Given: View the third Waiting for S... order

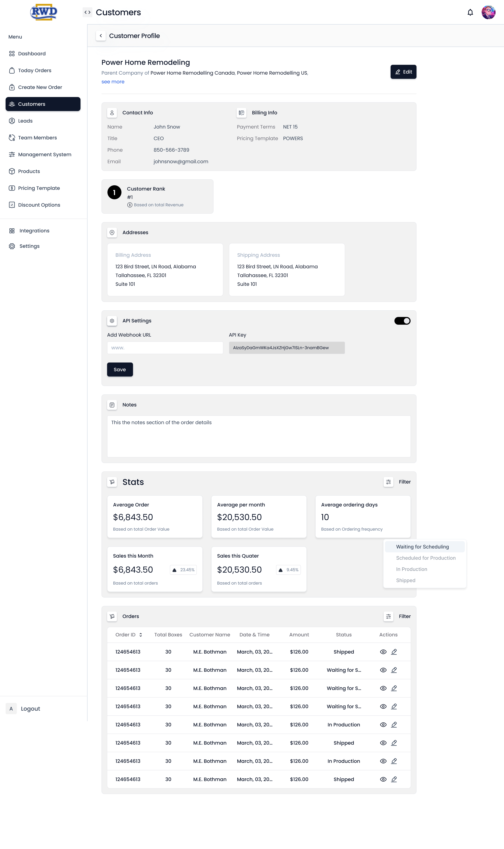Looking at the screenshot, I should [x=383, y=706].
